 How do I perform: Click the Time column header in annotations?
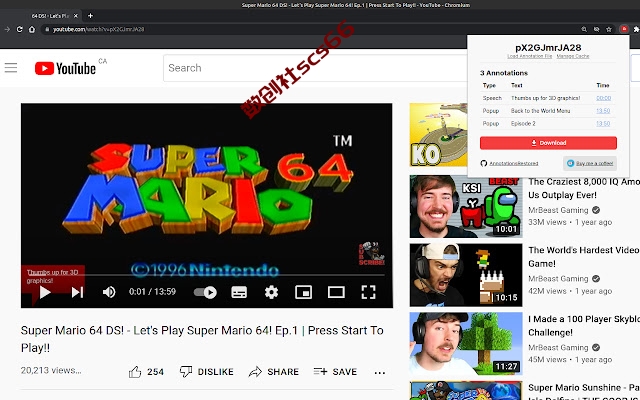602,86
